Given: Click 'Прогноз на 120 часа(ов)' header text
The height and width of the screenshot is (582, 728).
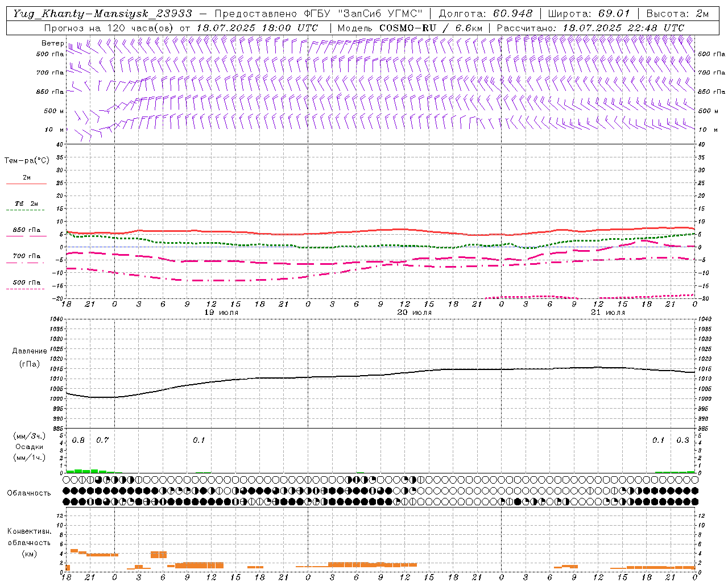Looking at the screenshot, I should point(109,28).
